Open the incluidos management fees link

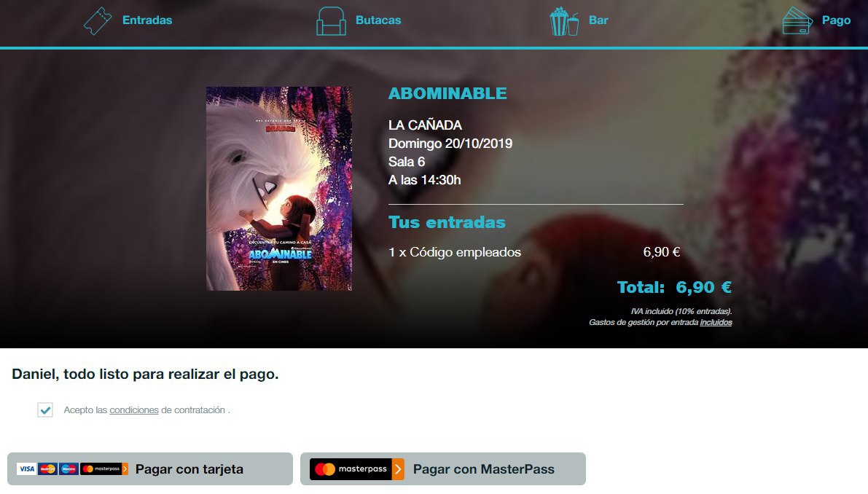click(716, 323)
